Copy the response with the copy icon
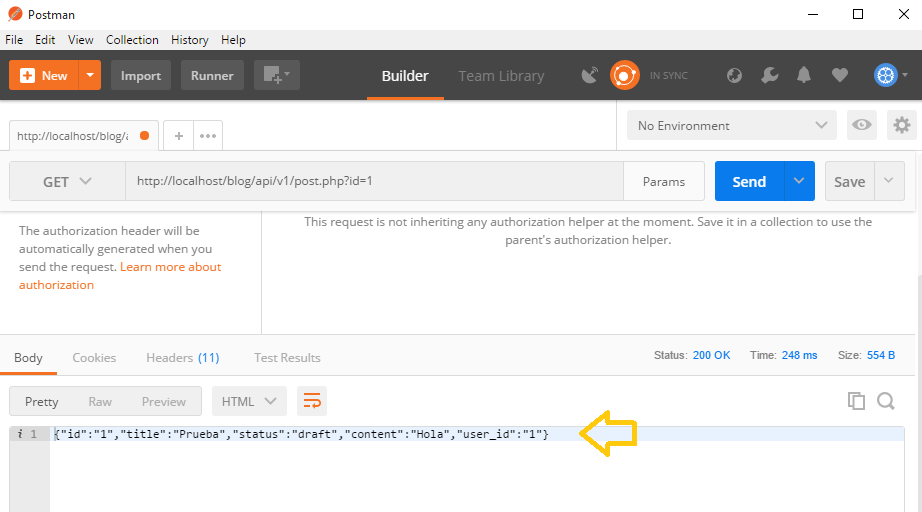Image resolution: width=922 pixels, height=512 pixels. click(x=856, y=401)
